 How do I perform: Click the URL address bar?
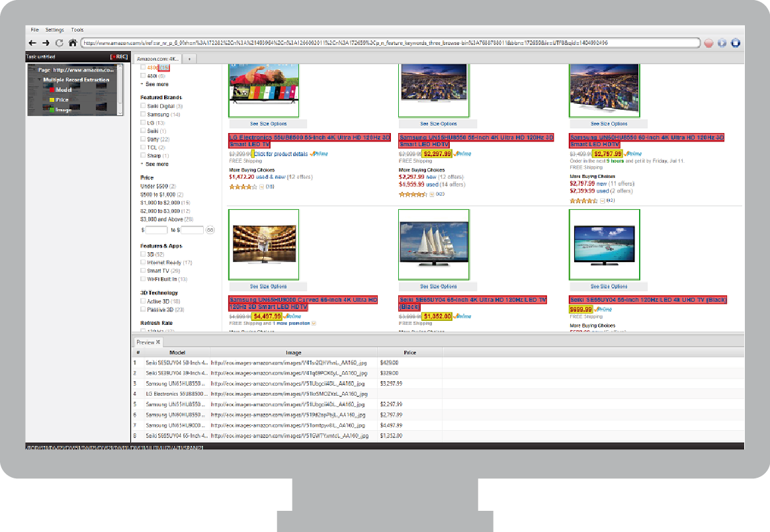click(390, 43)
